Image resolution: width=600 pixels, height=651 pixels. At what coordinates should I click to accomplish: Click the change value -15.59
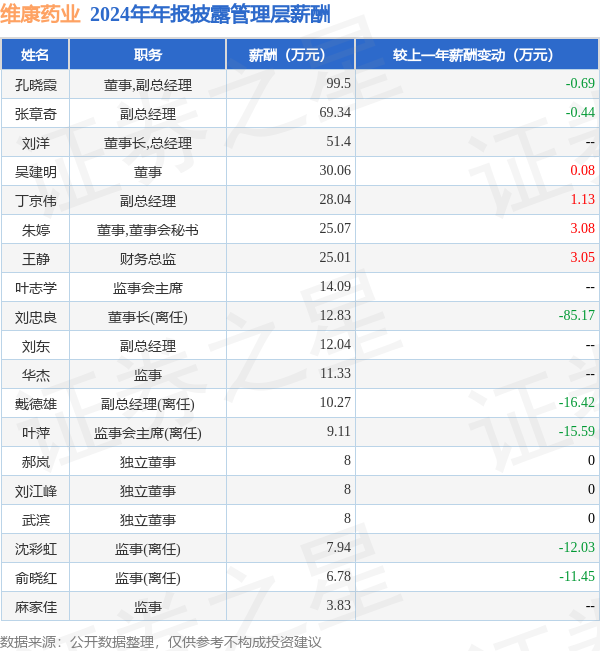577,431
